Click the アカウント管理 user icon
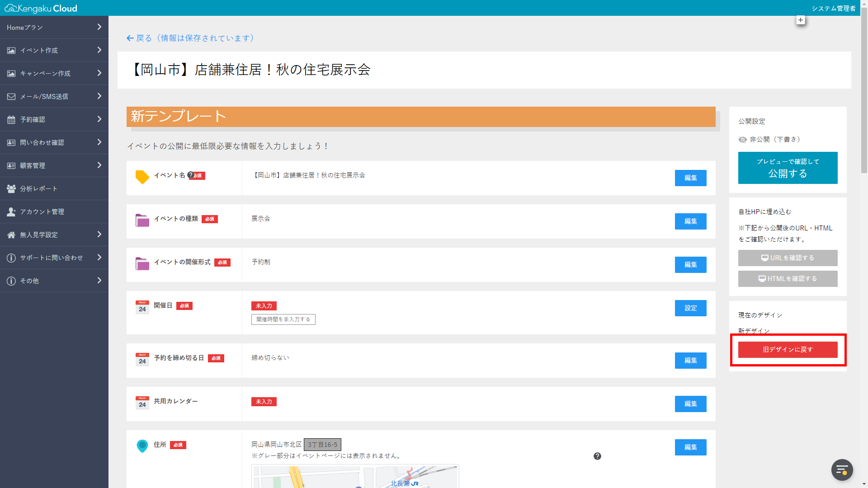The height and width of the screenshot is (488, 868). tap(11, 212)
